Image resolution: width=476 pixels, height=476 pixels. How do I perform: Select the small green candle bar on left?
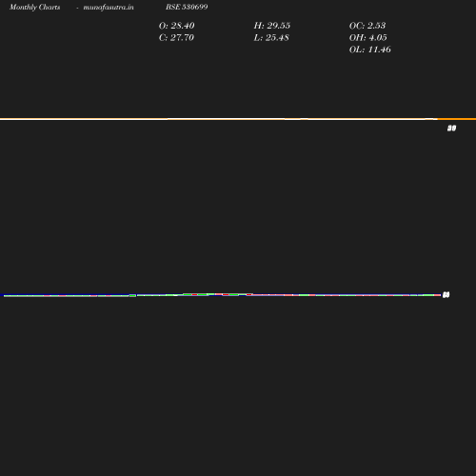pyautogui.click(x=132, y=296)
